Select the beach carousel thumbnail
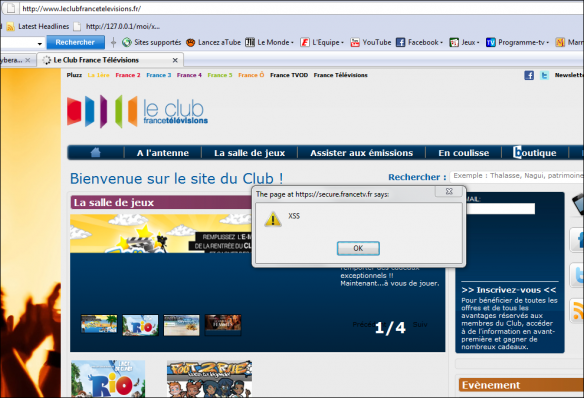Viewport: 584px width, 398px height. [x=99, y=325]
